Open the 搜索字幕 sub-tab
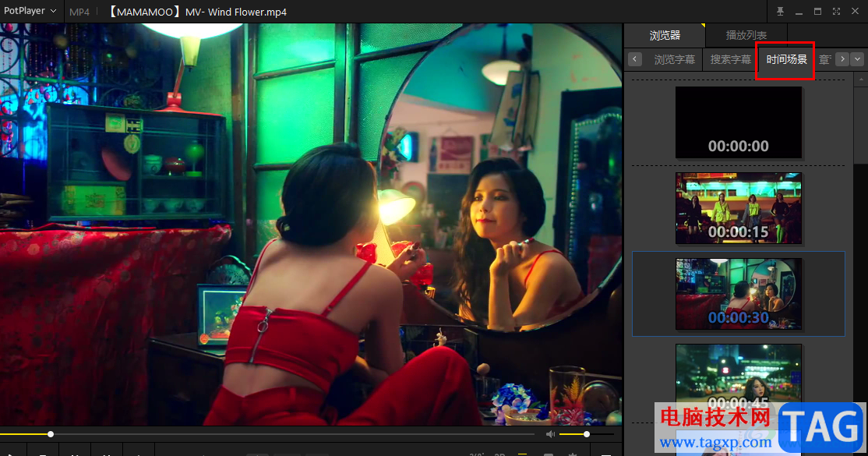The width and height of the screenshot is (868, 456). [x=731, y=59]
